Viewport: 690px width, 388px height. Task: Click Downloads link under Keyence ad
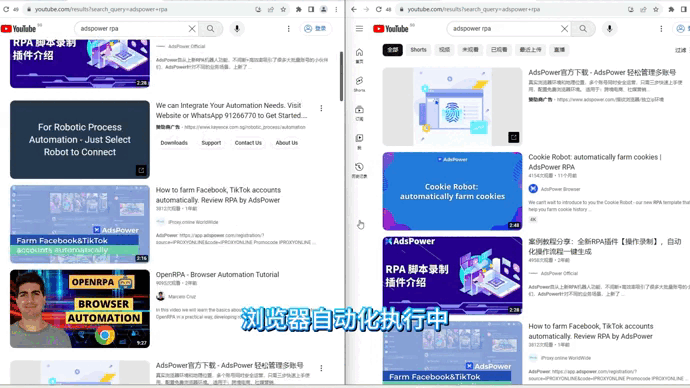click(174, 143)
